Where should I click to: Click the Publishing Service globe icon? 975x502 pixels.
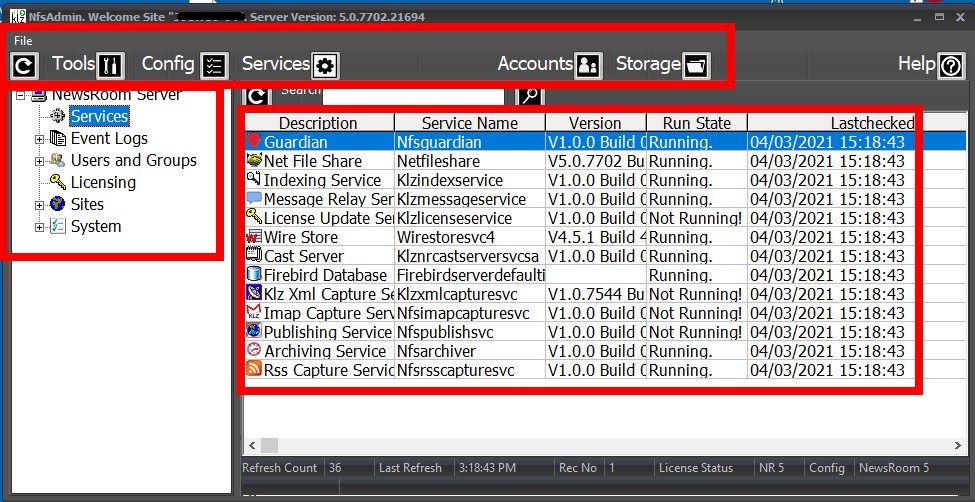click(254, 331)
